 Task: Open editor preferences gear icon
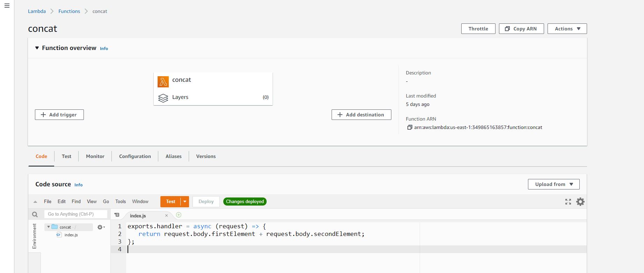click(x=580, y=202)
